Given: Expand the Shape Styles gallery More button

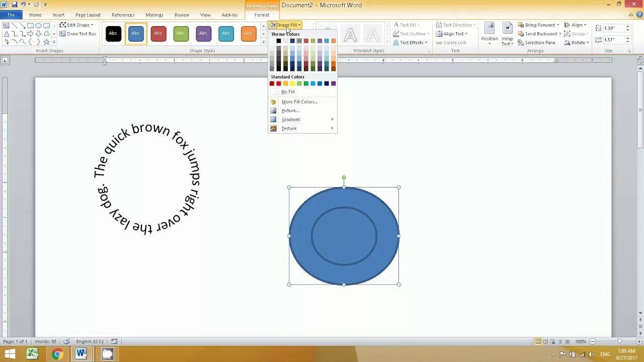Looking at the screenshot, I should (x=263, y=42).
